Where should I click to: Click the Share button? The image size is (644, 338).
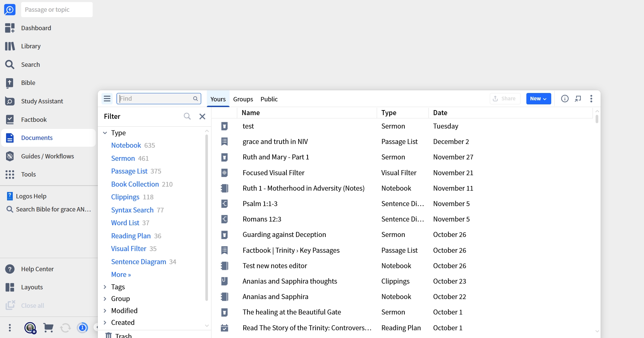(x=505, y=99)
